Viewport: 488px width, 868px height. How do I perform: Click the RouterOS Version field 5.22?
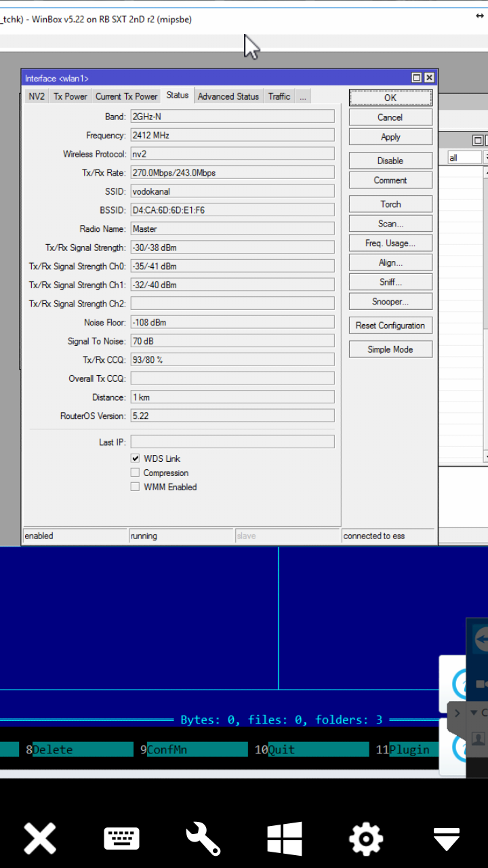(x=232, y=416)
